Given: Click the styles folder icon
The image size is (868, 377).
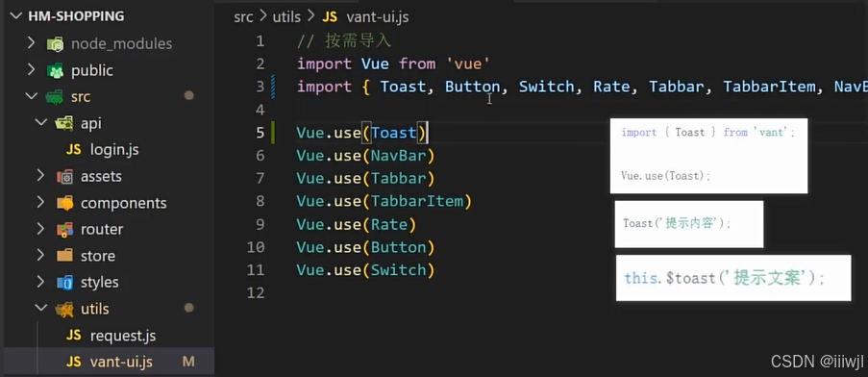Looking at the screenshot, I should pyautogui.click(x=64, y=283).
